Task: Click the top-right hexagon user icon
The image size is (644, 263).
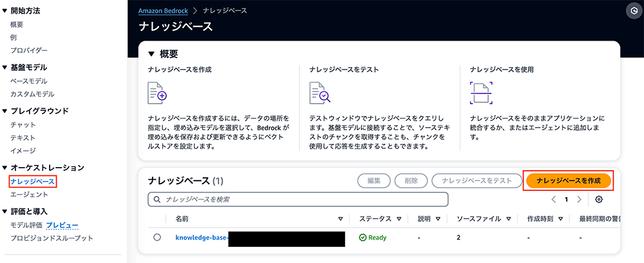Action: [x=634, y=11]
